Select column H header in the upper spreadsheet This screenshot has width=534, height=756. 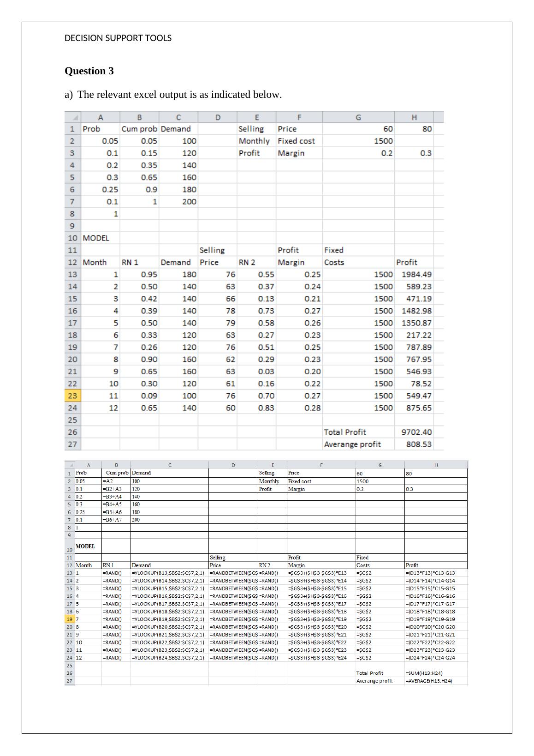coord(414,117)
